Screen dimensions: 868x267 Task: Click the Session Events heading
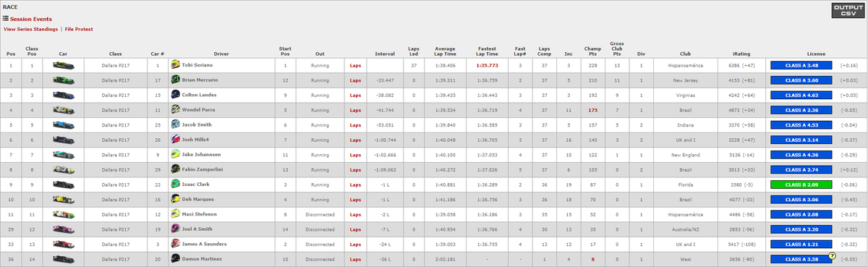pos(30,19)
